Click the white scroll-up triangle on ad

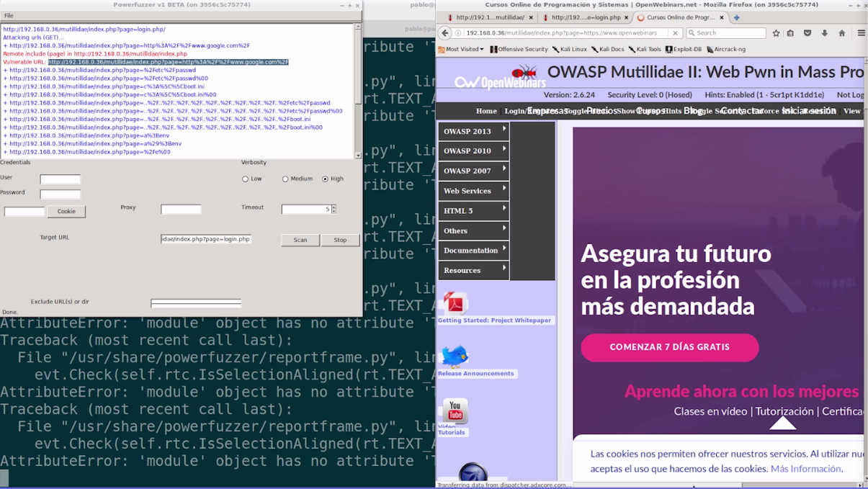(x=782, y=423)
